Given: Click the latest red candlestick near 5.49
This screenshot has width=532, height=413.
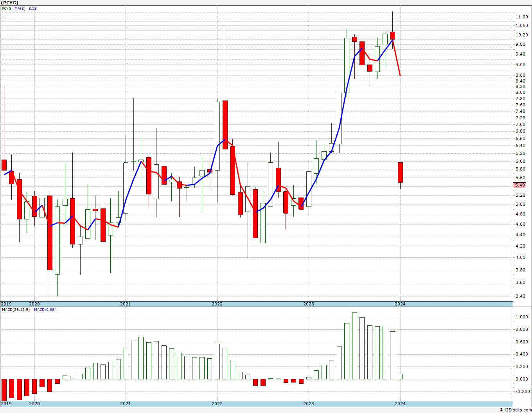Looking at the screenshot, I should [400, 172].
